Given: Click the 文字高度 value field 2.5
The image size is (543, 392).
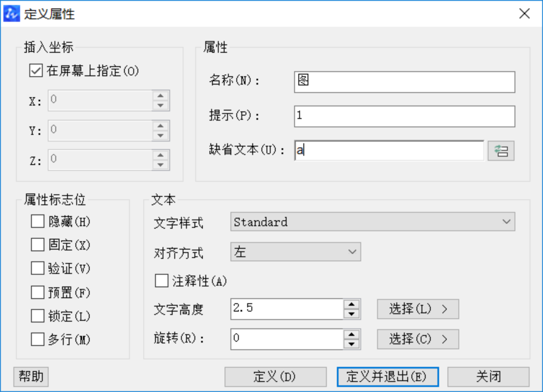Looking at the screenshot, I should [287, 309].
